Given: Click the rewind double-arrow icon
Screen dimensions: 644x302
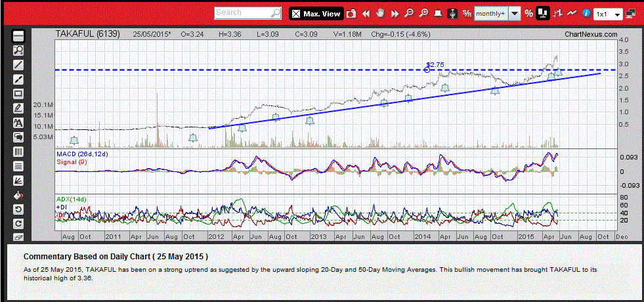Looking at the screenshot, I should [366, 14].
